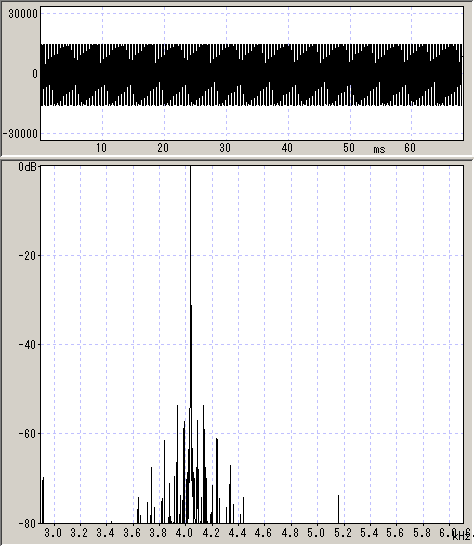Click the -80 dB axis label
This screenshot has height=546, width=474.
[x=27, y=523]
